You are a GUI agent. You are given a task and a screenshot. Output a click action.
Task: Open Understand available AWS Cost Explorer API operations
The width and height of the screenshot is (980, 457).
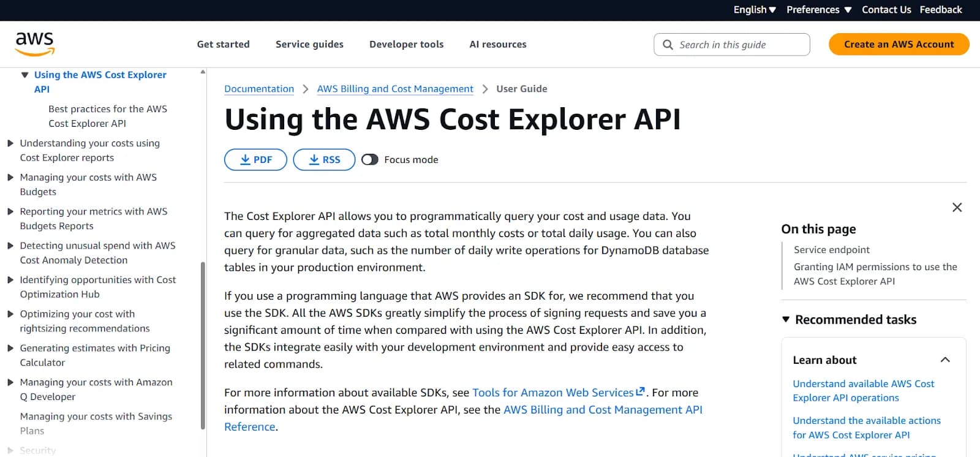point(864,391)
